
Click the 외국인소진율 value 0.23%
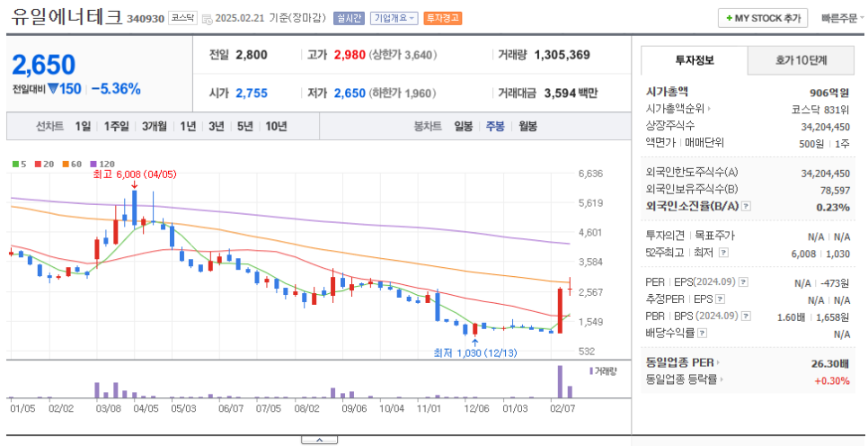835,207
